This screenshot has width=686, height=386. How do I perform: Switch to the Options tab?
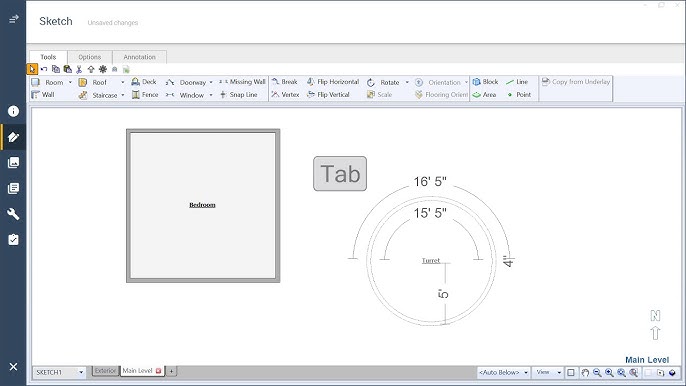click(x=90, y=57)
